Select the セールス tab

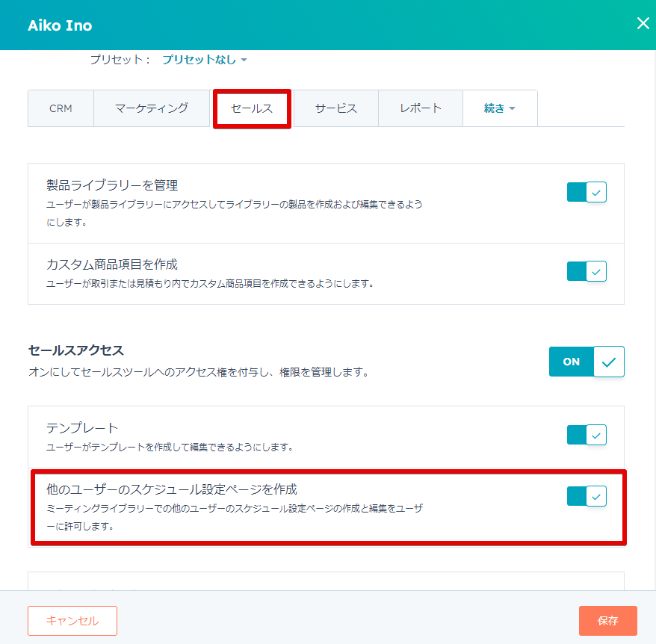point(252,109)
